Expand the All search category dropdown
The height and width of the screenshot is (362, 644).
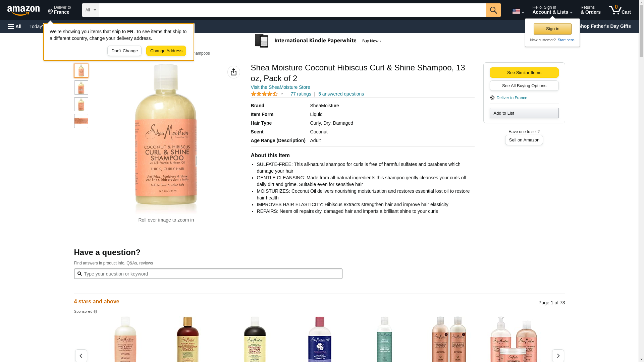(x=90, y=10)
